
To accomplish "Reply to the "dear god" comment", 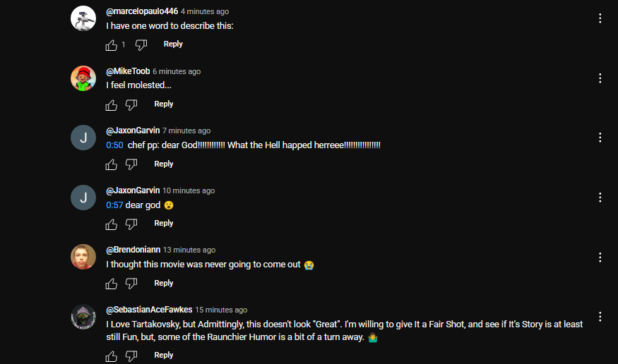I will [164, 223].
